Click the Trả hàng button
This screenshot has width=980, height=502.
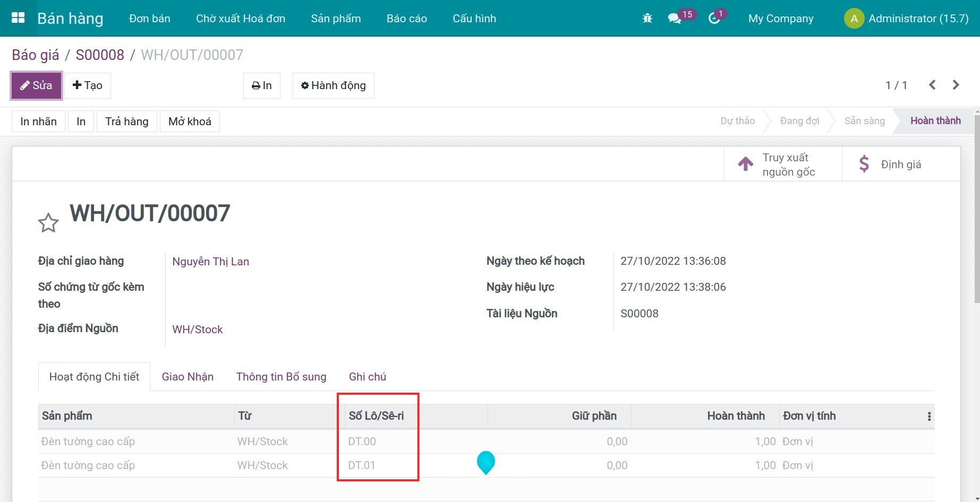(126, 122)
